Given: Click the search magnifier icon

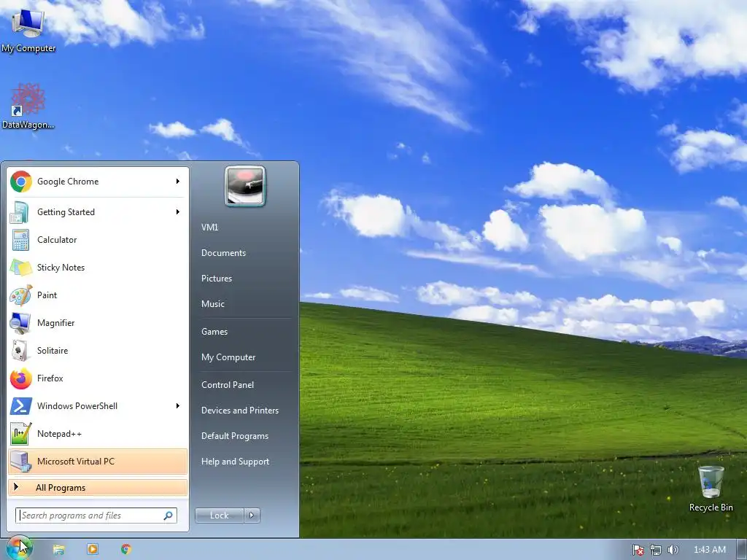Looking at the screenshot, I should [x=169, y=516].
